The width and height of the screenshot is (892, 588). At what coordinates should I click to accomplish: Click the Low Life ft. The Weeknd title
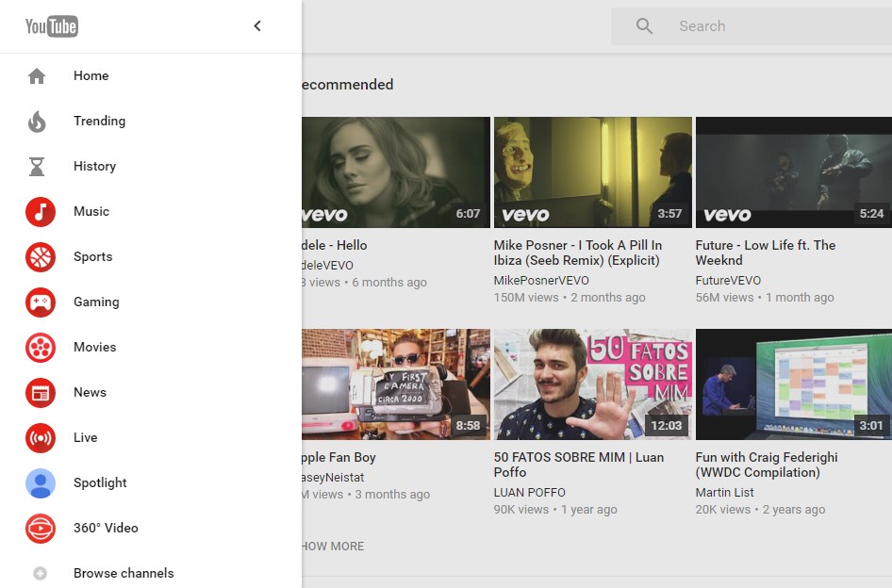coord(766,253)
